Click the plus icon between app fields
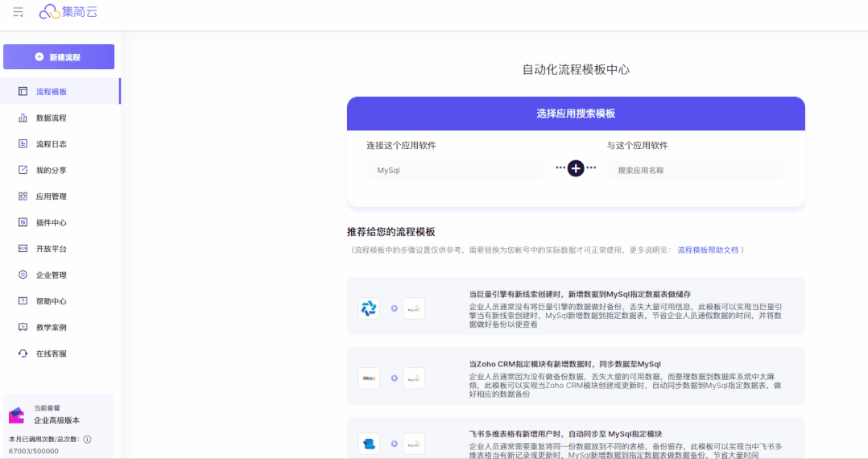The height and width of the screenshot is (459, 868). tap(576, 168)
